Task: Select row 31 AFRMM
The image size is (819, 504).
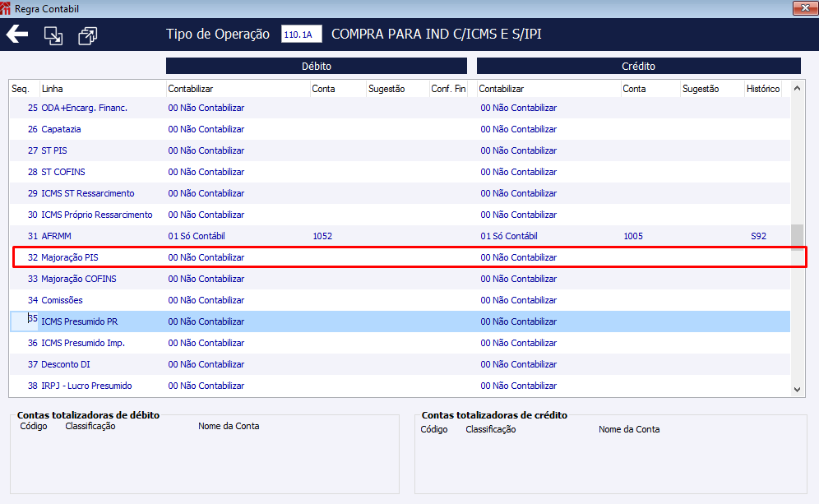Action: coord(400,236)
